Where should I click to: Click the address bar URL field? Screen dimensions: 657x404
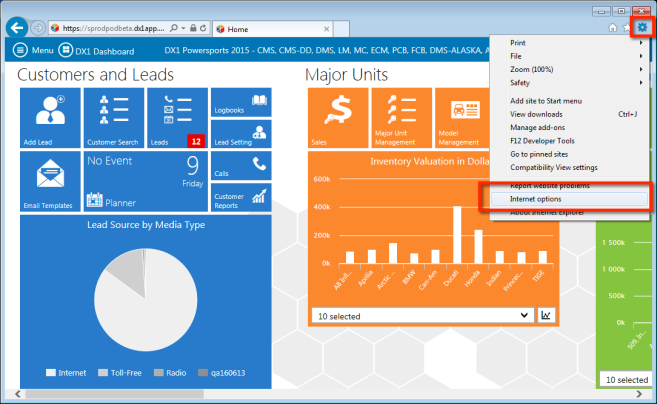[x=113, y=28]
